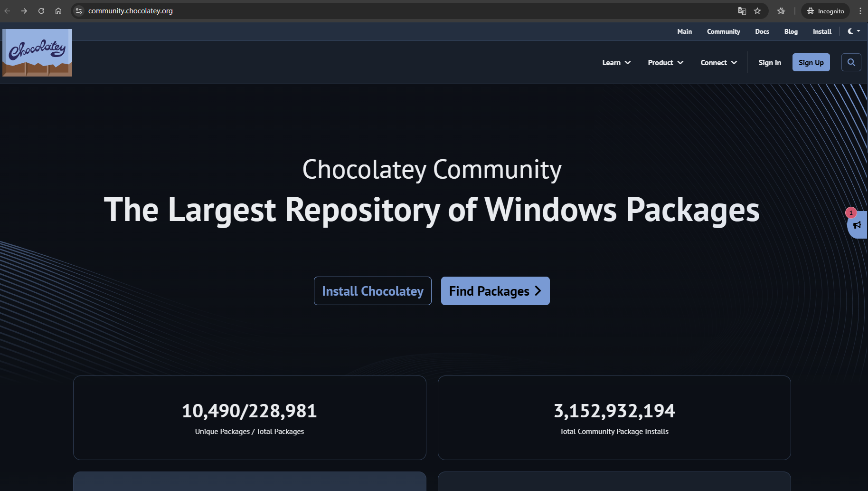The height and width of the screenshot is (491, 868).
Task: Expand the Learn dropdown menu
Action: [x=616, y=63]
